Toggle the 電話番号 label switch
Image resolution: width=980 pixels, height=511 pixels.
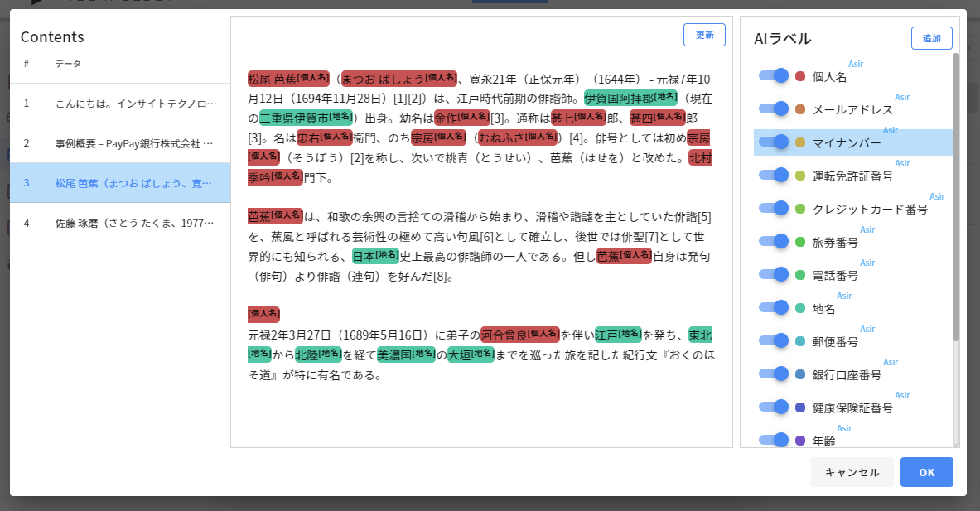[x=774, y=274]
